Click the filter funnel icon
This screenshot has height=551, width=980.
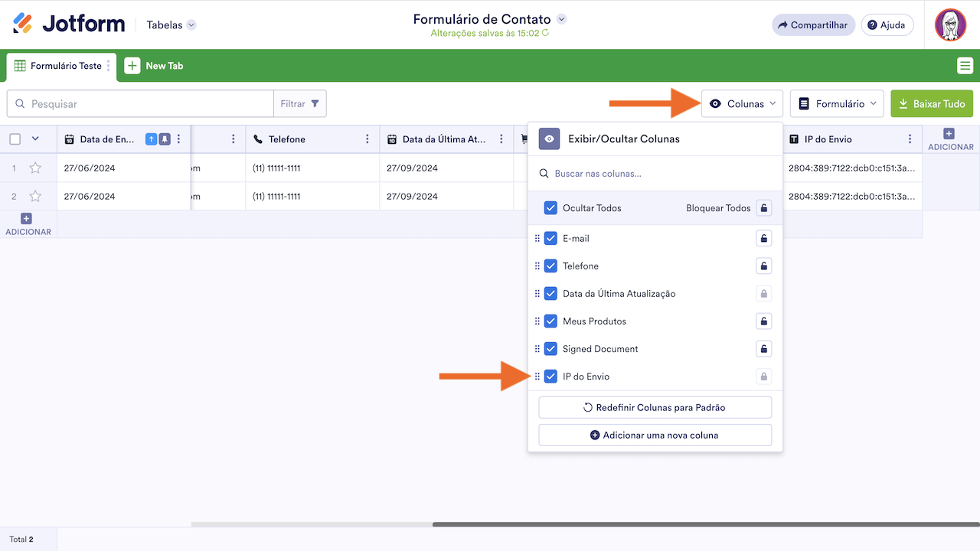(x=315, y=104)
